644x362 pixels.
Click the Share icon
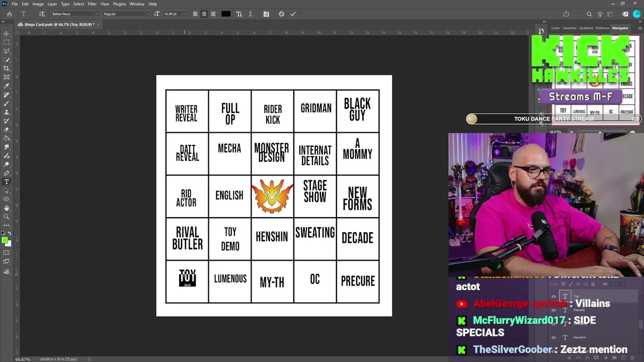566,14
